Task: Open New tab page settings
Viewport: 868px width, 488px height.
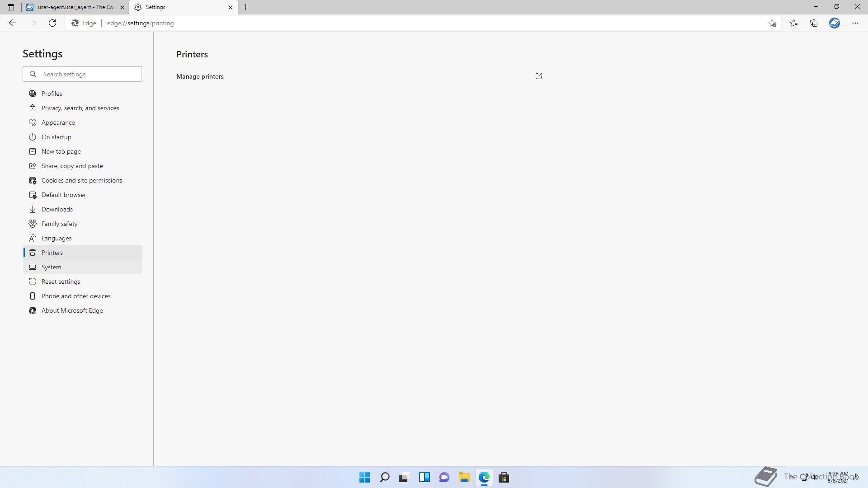Action: (x=82, y=151)
